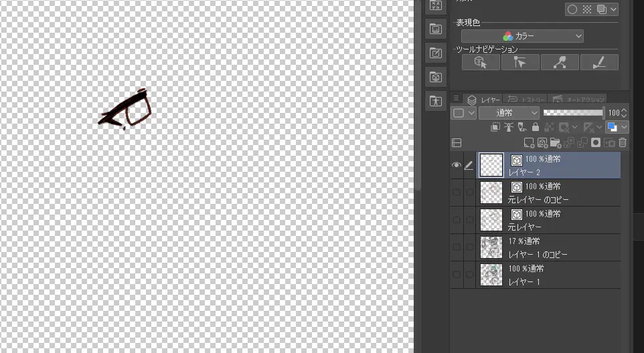Open the edit material folder icon in side strip
This screenshot has width=644, height=353.
435,53
